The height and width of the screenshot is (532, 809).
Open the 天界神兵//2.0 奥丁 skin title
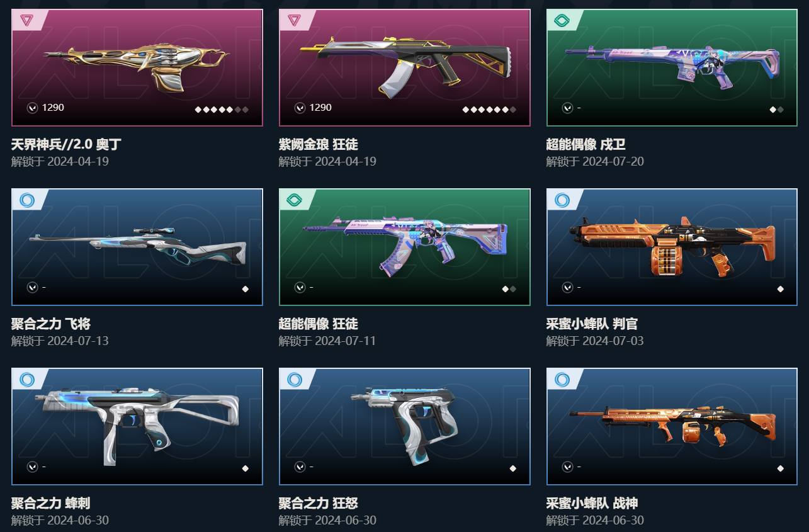point(66,144)
